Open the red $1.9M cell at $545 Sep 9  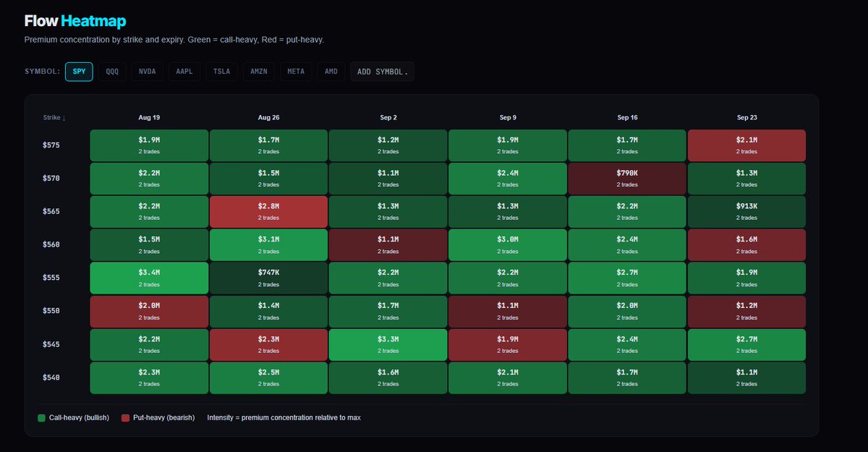508,344
